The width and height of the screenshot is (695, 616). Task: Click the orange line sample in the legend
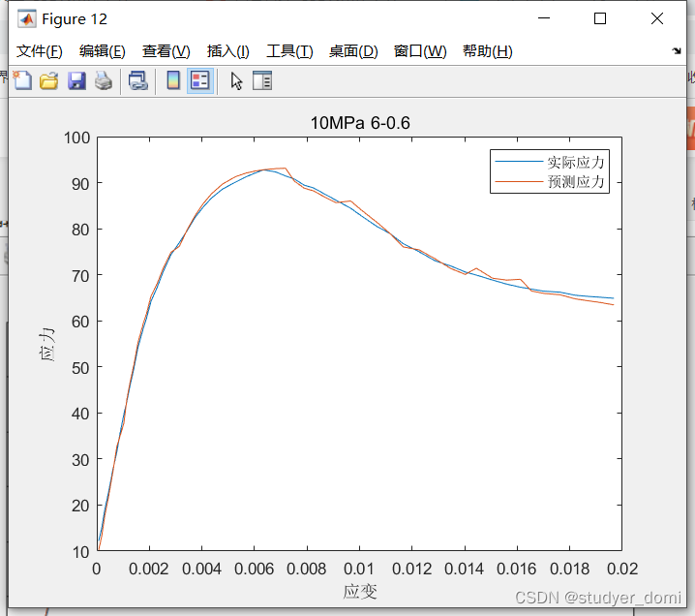click(519, 181)
